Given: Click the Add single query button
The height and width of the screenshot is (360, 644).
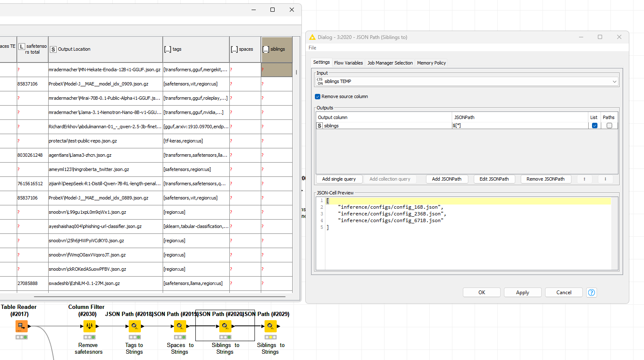Looking at the screenshot, I should click(x=339, y=179).
